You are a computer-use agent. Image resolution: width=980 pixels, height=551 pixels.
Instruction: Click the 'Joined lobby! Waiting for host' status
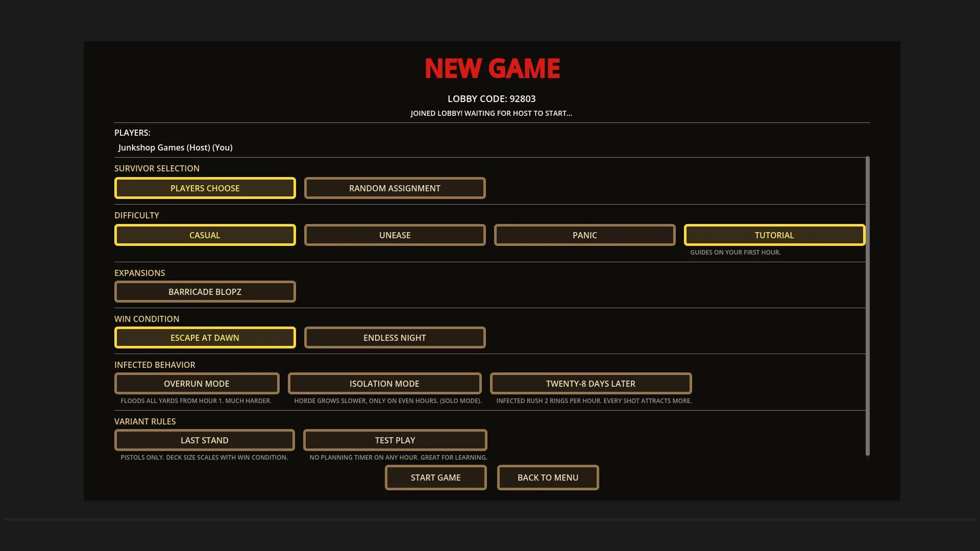tap(491, 113)
